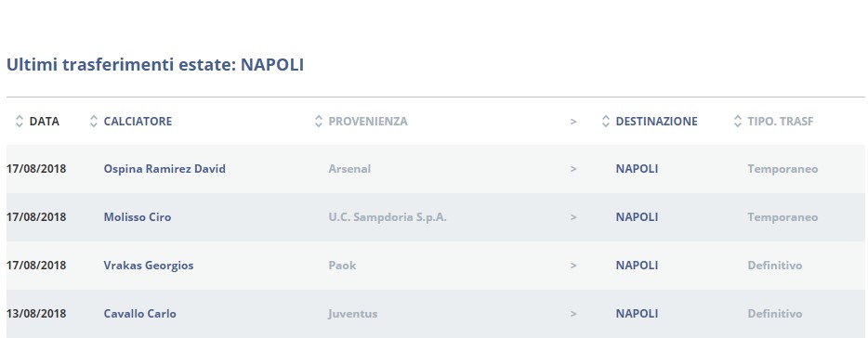Select NAPOLI destination in Cavallo row
Screen dimensions: 868x338
[637, 314]
